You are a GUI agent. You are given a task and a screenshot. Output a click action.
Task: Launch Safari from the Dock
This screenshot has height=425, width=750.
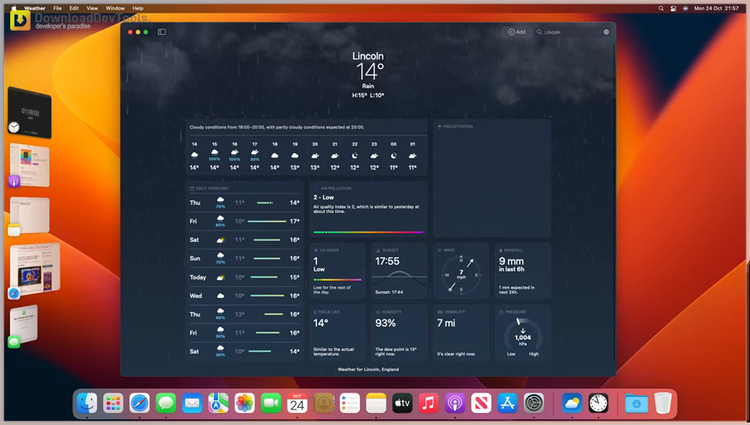click(x=140, y=403)
